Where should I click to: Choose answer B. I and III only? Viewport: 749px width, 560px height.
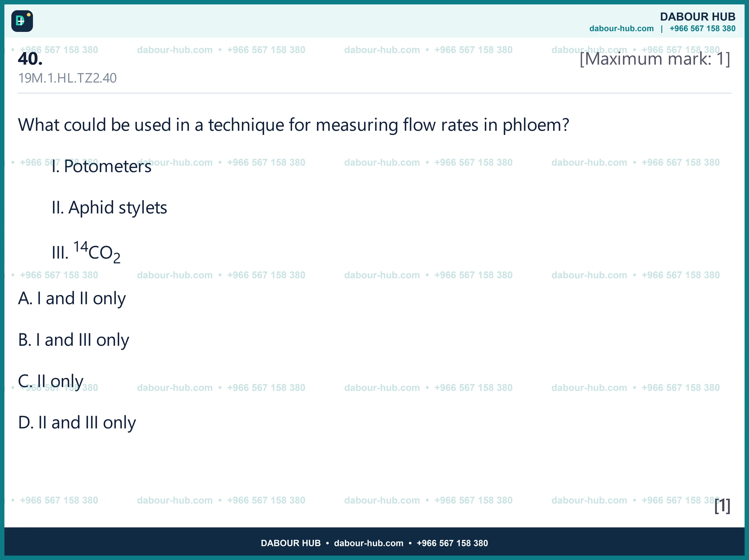[x=73, y=340]
